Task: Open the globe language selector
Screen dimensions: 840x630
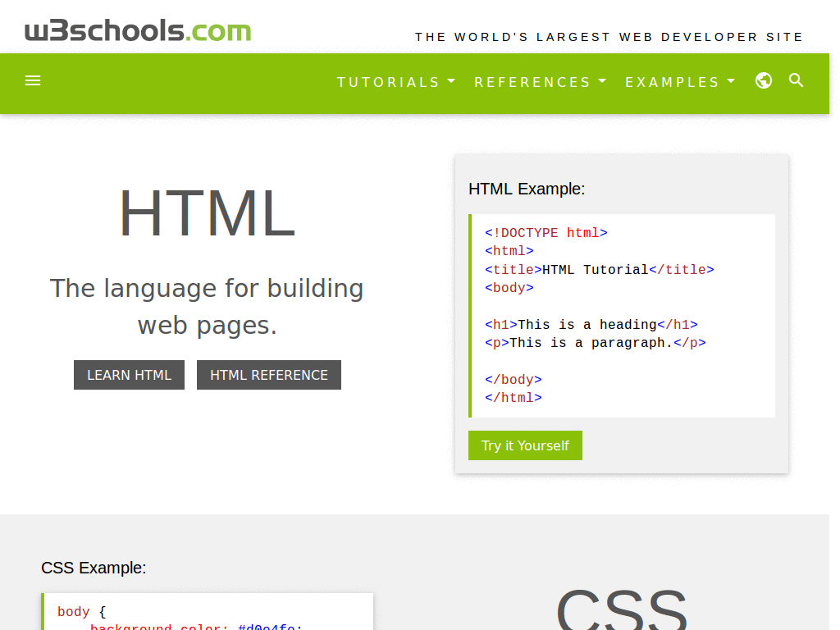Action: tap(763, 80)
